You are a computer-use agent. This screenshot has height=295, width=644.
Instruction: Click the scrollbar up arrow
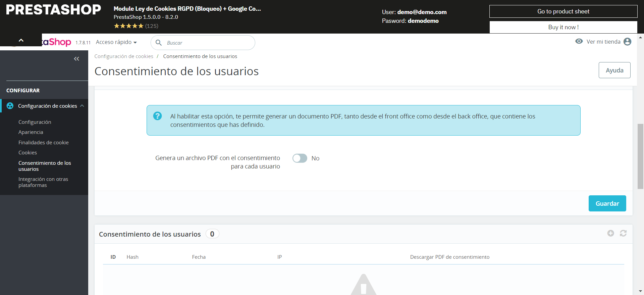tap(640, 37)
